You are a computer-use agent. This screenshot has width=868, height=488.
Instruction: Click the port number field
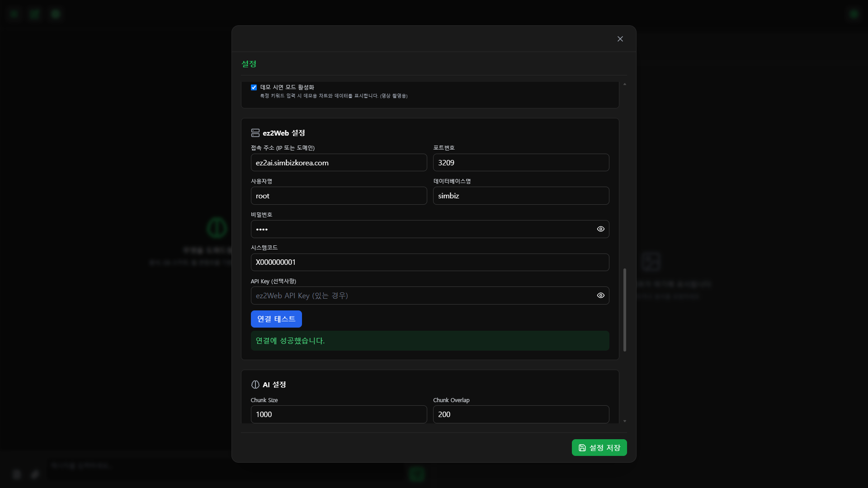tap(521, 163)
